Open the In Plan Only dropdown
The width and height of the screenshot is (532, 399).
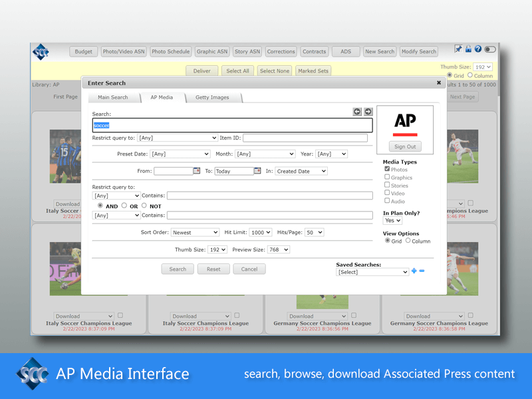coord(392,221)
